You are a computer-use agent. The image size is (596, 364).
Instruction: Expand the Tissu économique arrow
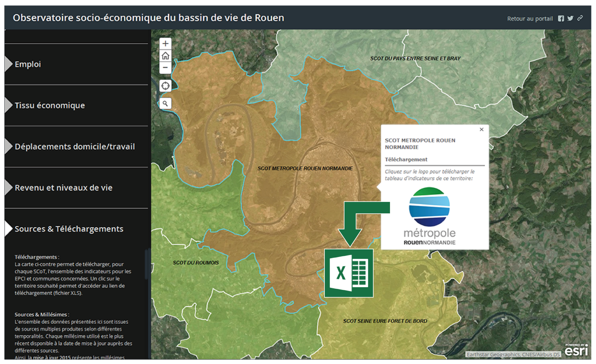[8, 105]
